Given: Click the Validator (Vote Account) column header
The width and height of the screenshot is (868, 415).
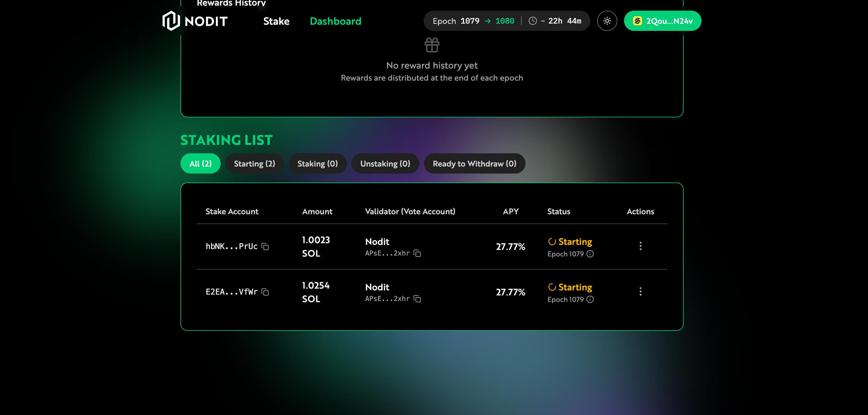Looking at the screenshot, I should point(410,211).
